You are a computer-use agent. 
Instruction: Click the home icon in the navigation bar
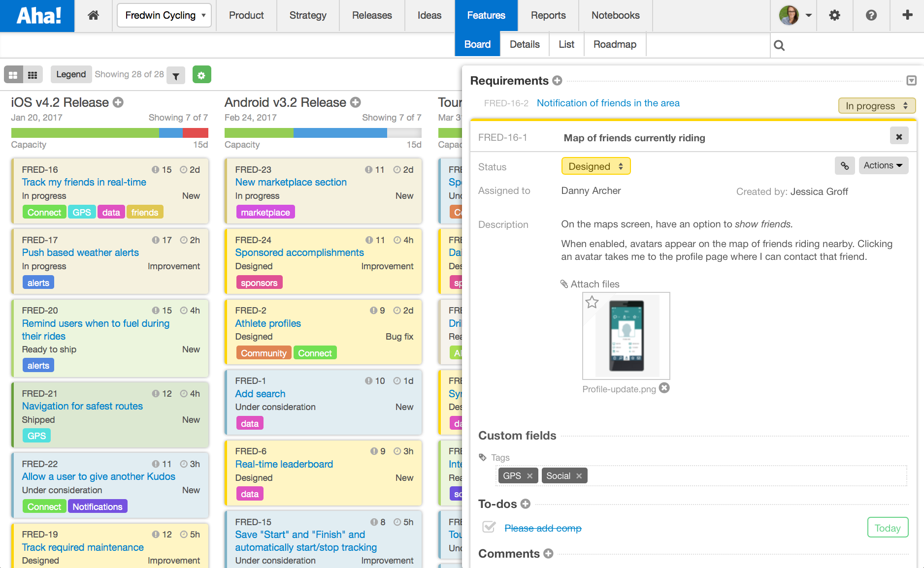(93, 15)
